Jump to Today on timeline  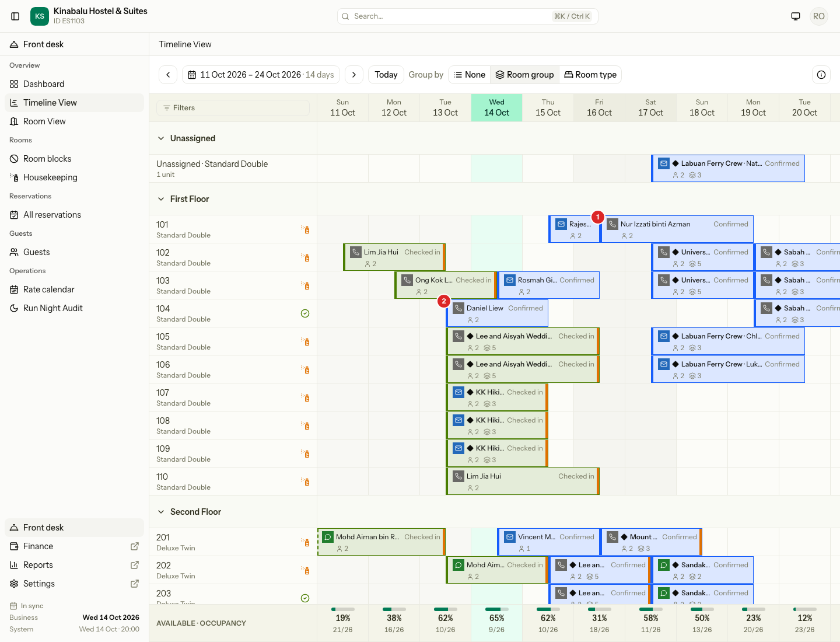386,75
